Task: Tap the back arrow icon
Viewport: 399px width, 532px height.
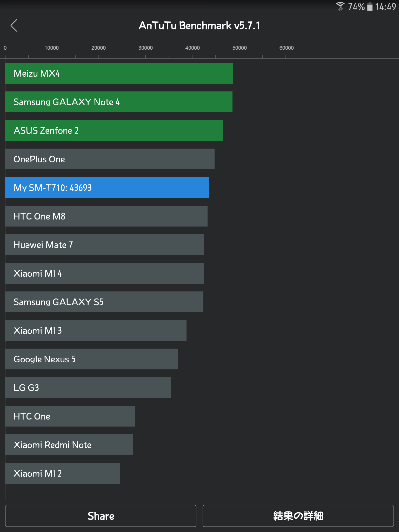Action: (x=14, y=25)
